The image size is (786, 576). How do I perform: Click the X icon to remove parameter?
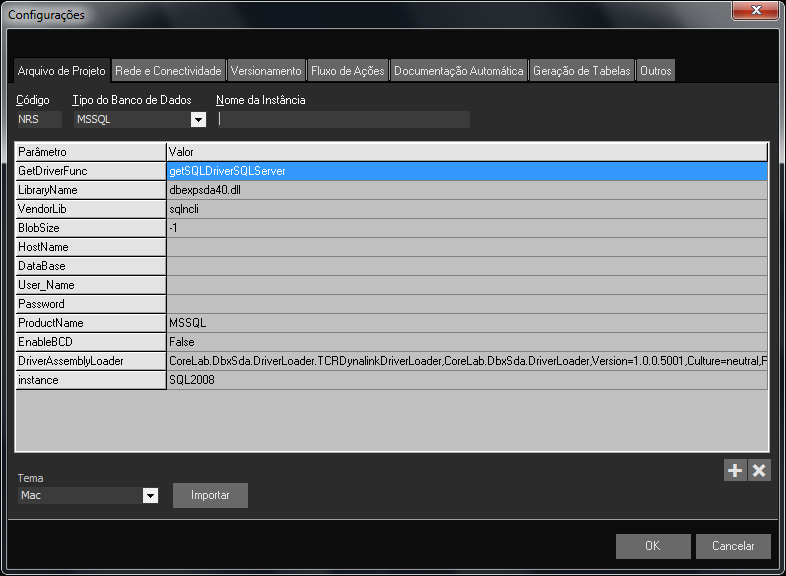click(x=760, y=471)
